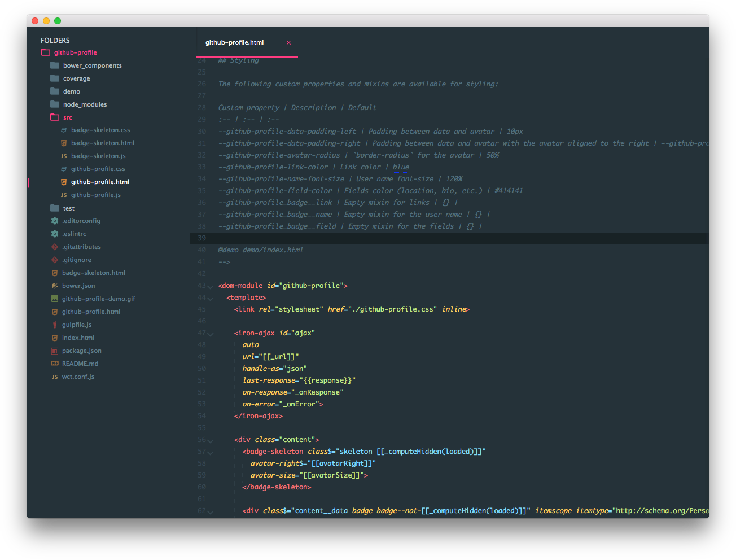Click the JS icon beside wct.conf.js
The image size is (736, 560).
tap(55, 377)
